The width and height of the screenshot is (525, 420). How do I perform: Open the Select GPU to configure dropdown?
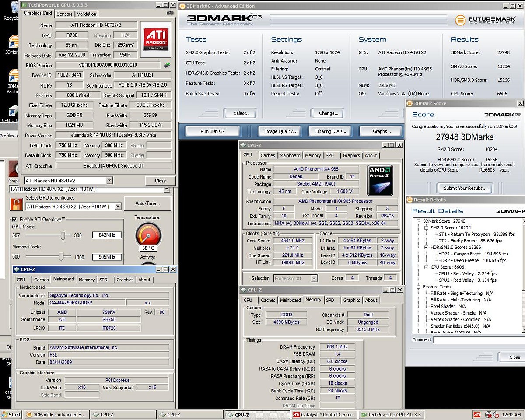point(118,206)
